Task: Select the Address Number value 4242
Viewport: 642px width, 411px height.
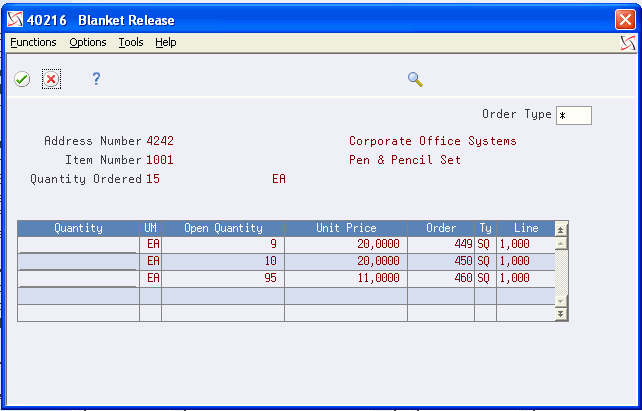Action: (x=160, y=141)
